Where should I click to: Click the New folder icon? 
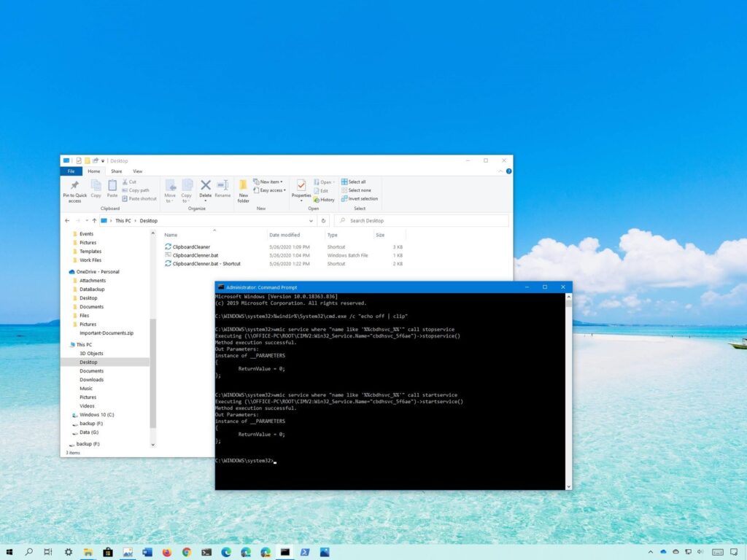point(243,191)
